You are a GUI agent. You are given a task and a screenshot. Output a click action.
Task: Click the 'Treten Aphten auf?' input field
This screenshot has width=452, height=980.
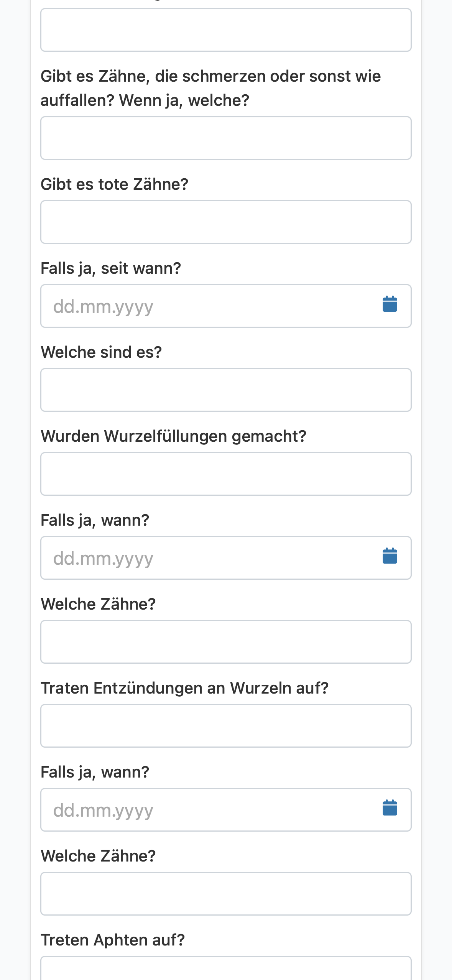tap(226, 968)
